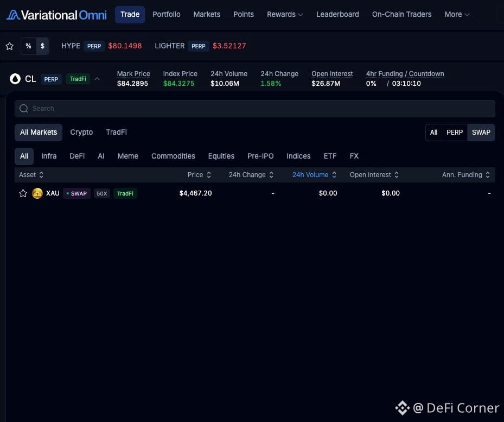
Task: Filter by DeFi category
Action: click(77, 156)
